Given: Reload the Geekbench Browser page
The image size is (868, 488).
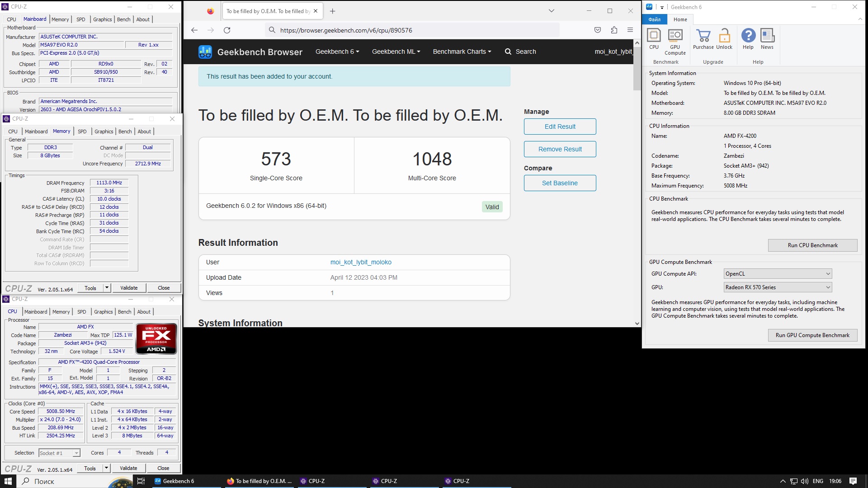Looking at the screenshot, I should [227, 30].
